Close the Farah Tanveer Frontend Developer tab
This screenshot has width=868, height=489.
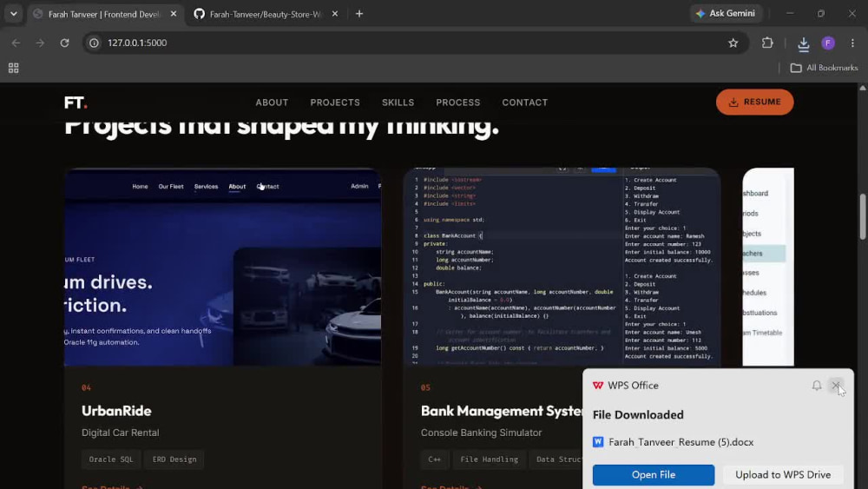174,14
